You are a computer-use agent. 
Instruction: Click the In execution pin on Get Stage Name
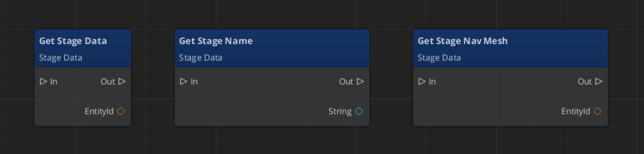(183, 81)
